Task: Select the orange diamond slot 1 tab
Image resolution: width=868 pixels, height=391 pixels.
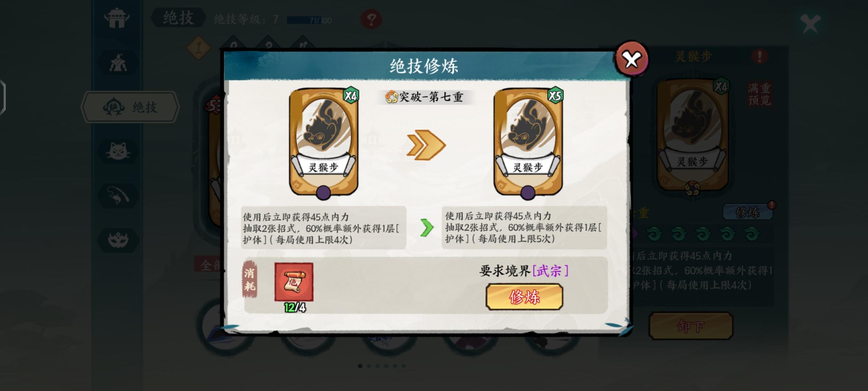Action: coord(198,47)
